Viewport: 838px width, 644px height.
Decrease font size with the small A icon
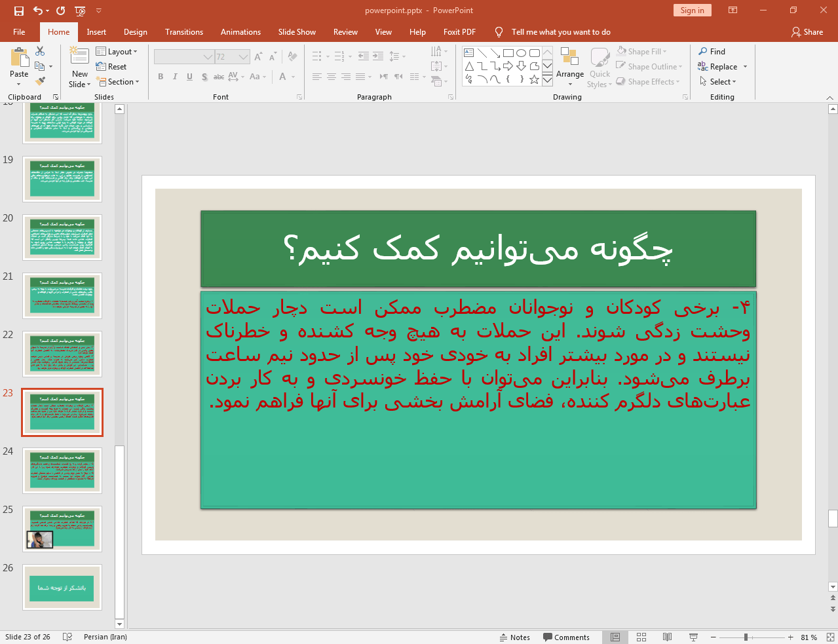[x=273, y=57]
